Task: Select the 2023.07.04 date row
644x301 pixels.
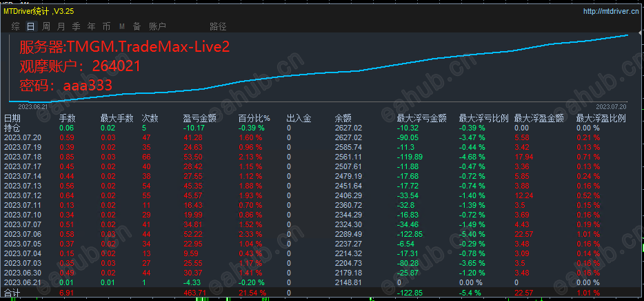Action: [22, 253]
